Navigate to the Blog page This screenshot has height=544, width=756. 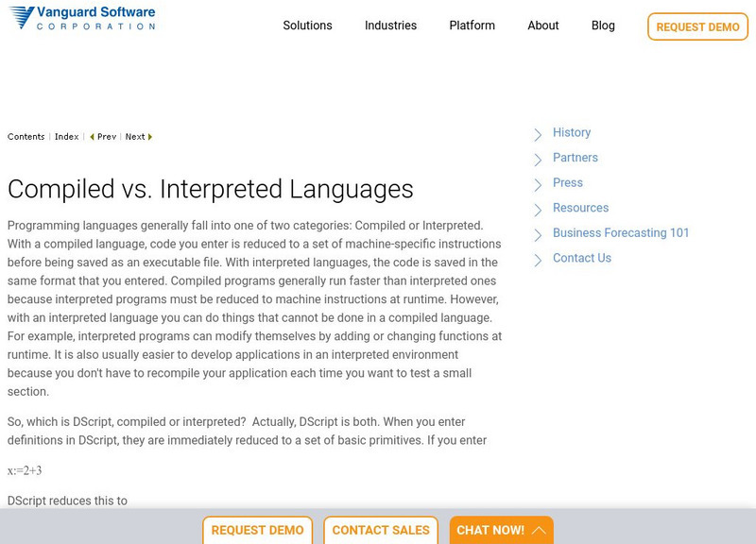click(x=603, y=25)
